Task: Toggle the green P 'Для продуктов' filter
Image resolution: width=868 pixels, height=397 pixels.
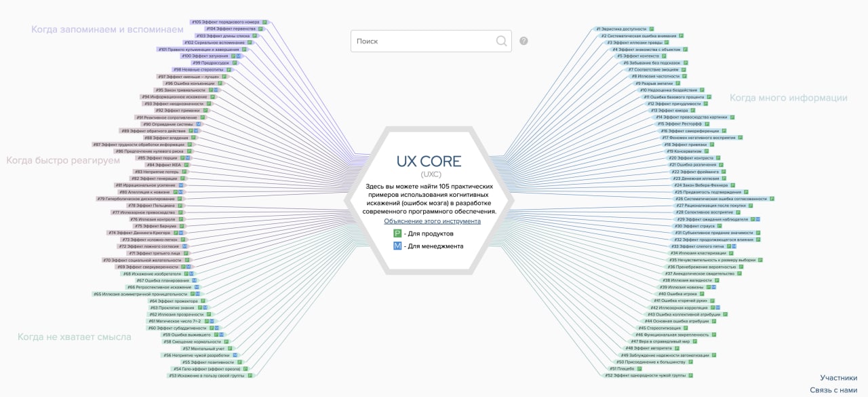Action: (x=398, y=233)
